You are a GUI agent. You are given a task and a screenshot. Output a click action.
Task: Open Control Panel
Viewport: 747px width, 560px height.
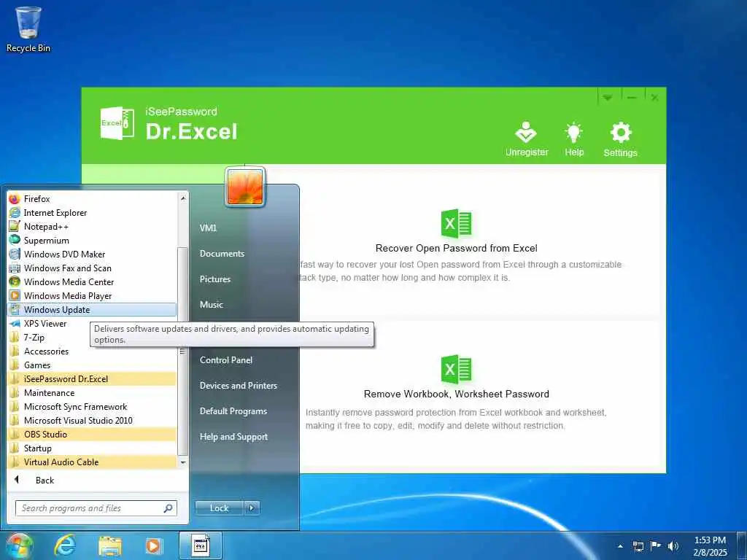tap(226, 360)
